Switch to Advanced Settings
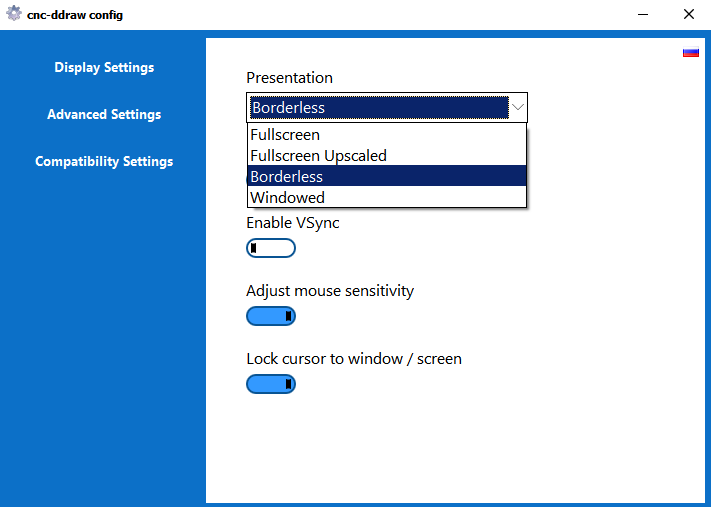Screen dimensions: 711x507 coord(104,114)
